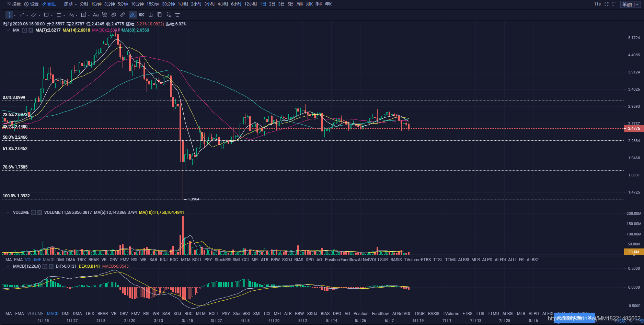Open the 周期 period dropdown
The image size is (644, 325).
[70, 4]
